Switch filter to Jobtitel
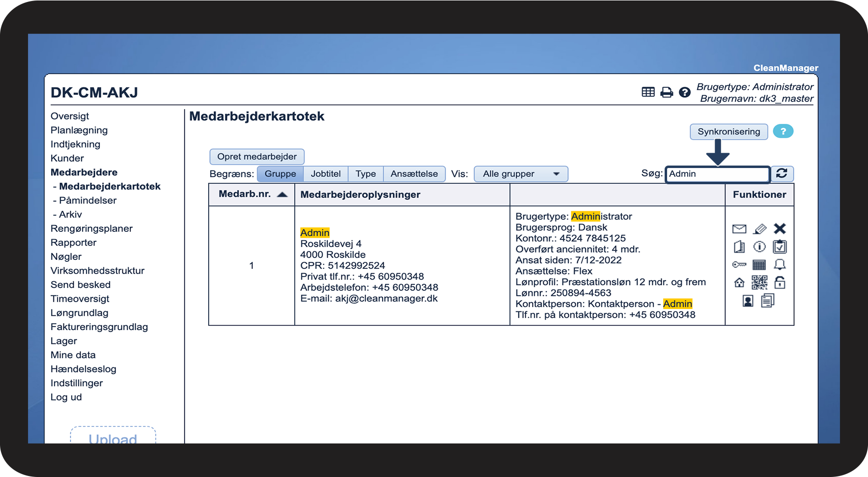Image resolution: width=868 pixels, height=477 pixels. pos(326,174)
